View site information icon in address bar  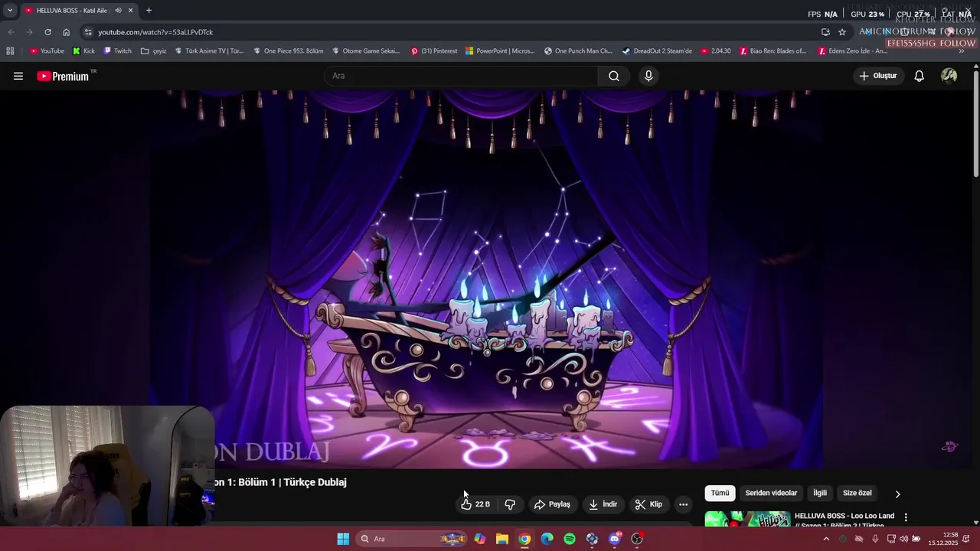[x=89, y=32]
